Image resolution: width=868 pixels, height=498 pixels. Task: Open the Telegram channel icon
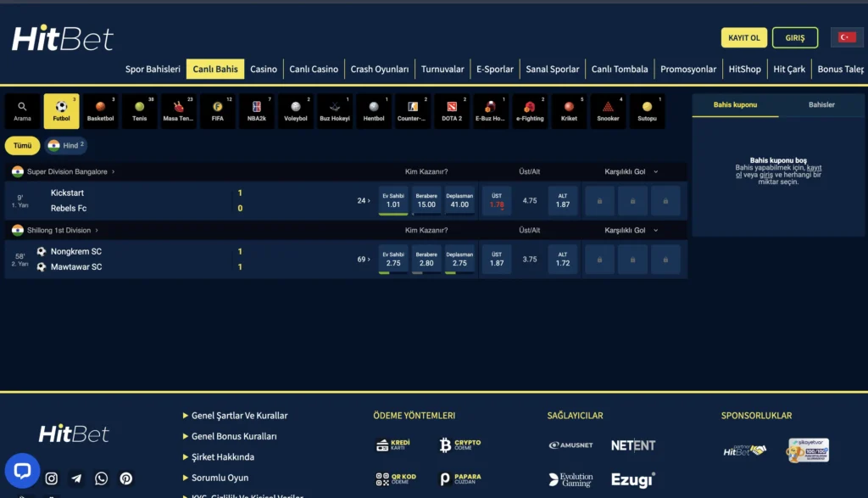pos(76,478)
